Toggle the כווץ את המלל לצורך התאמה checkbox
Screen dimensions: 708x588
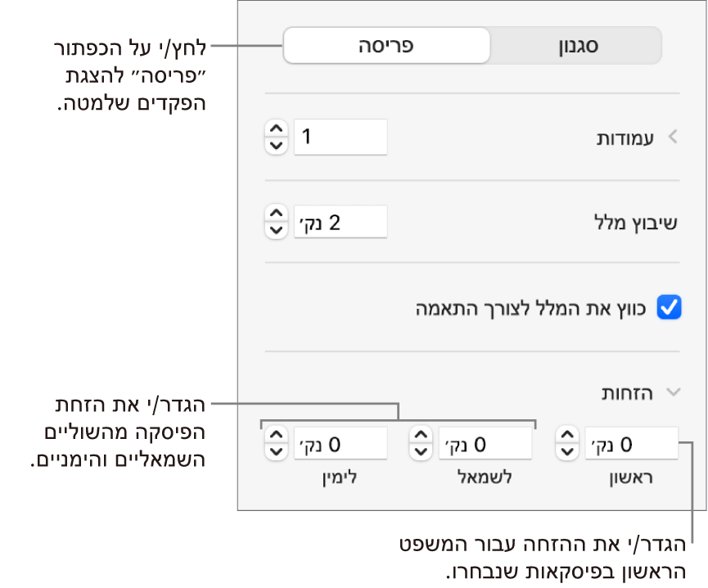(x=670, y=308)
